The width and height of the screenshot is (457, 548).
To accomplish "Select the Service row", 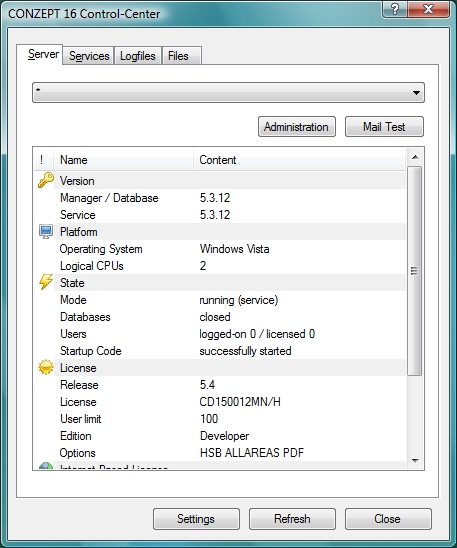I will pyautogui.click(x=220, y=215).
